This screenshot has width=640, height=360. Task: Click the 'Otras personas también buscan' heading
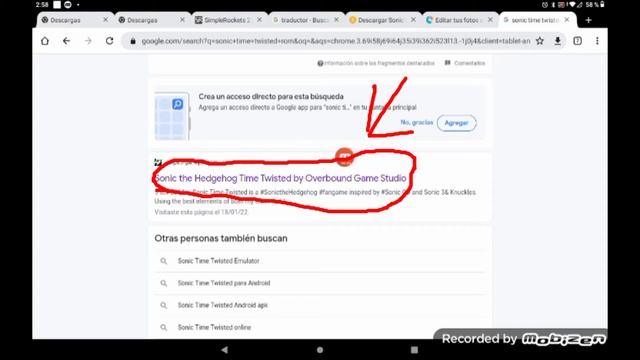pyautogui.click(x=221, y=238)
